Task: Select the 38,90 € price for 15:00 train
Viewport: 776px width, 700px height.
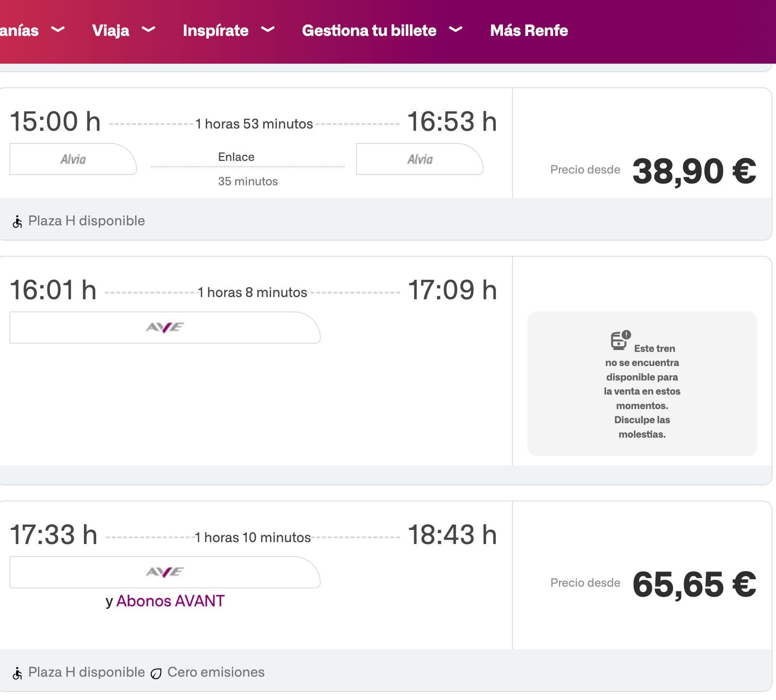Action: pyautogui.click(x=694, y=171)
